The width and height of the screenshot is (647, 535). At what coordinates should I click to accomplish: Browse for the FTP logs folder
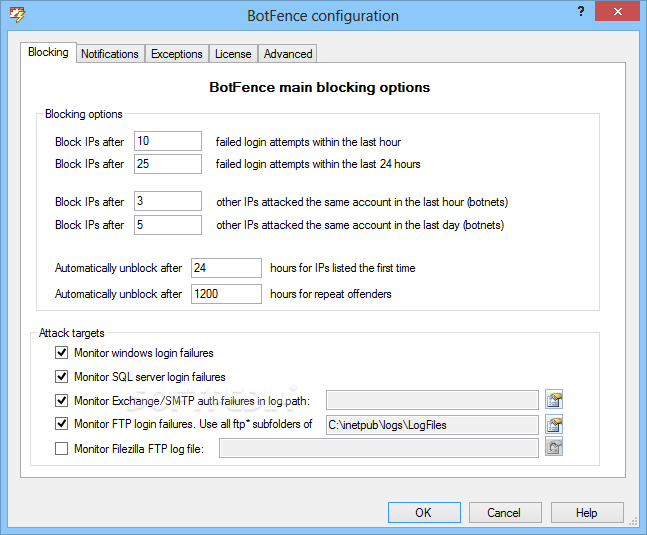click(554, 424)
